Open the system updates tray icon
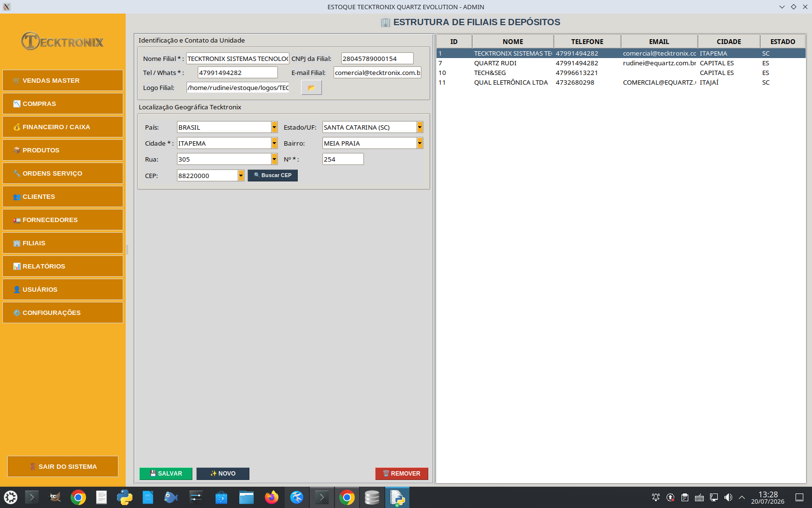 pyautogui.click(x=670, y=497)
